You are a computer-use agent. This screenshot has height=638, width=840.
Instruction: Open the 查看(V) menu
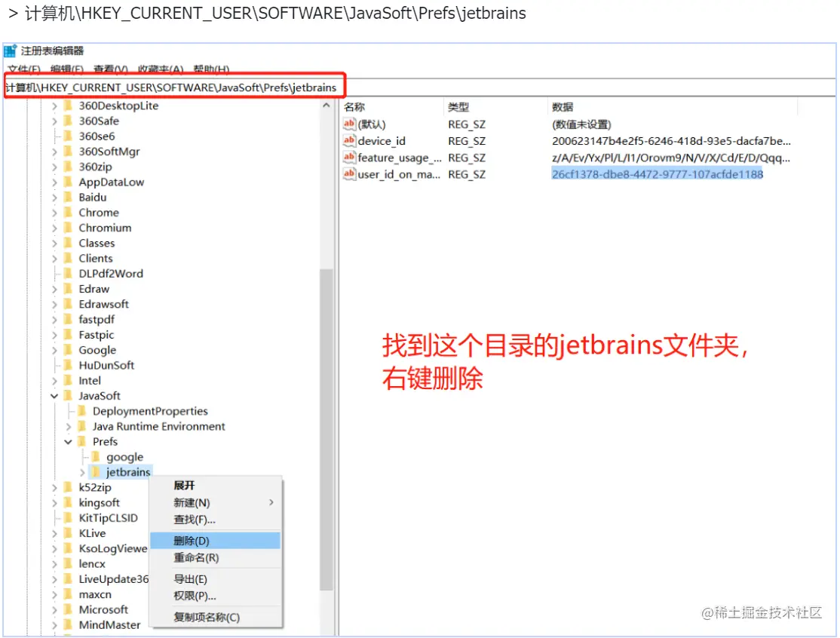(x=110, y=69)
